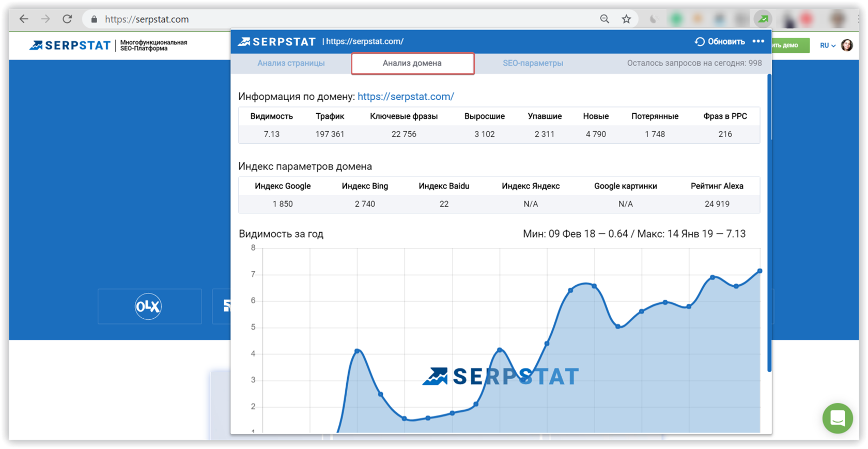Click the green demo button on website
The height and width of the screenshot is (449, 868).
coord(791,45)
